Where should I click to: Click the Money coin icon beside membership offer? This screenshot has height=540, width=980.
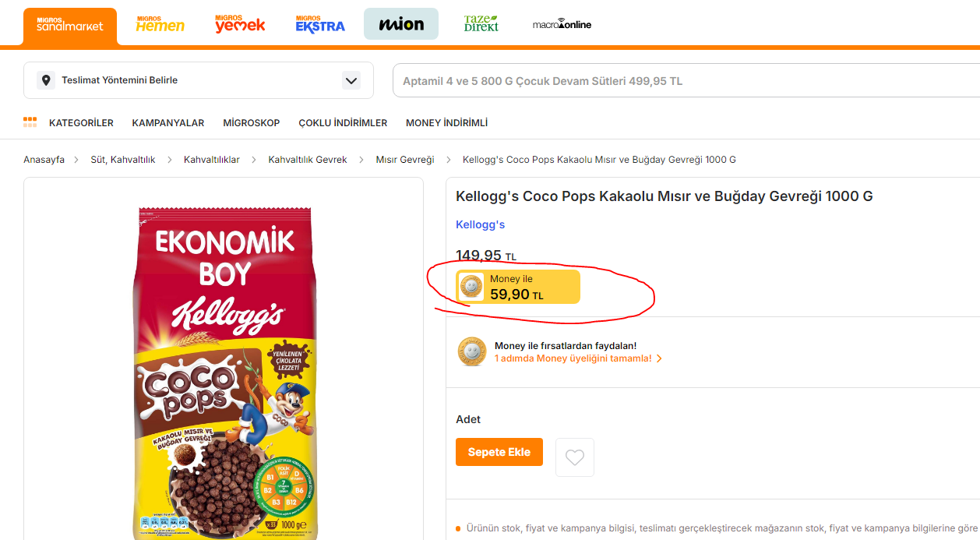[x=472, y=351]
